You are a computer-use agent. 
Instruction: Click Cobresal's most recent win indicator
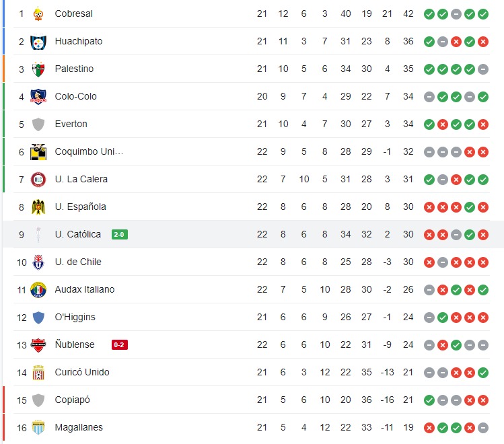pos(483,13)
